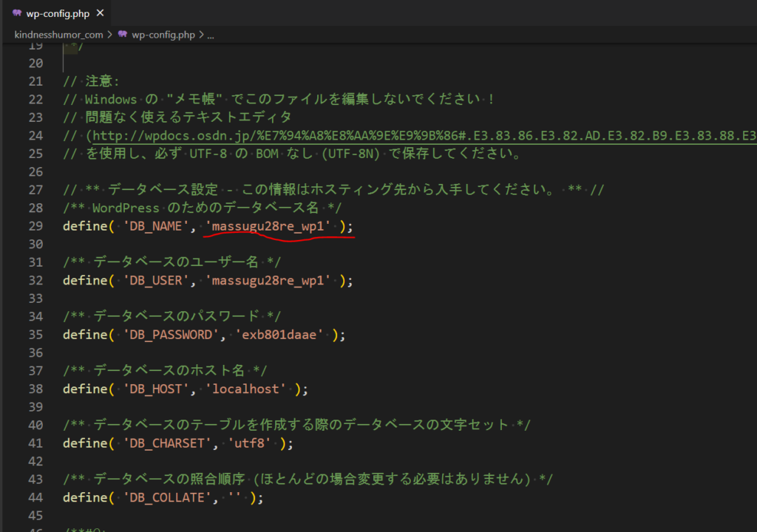757x532 pixels.
Task: Click line number 32 in the gutter
Action: pos(35,281)
